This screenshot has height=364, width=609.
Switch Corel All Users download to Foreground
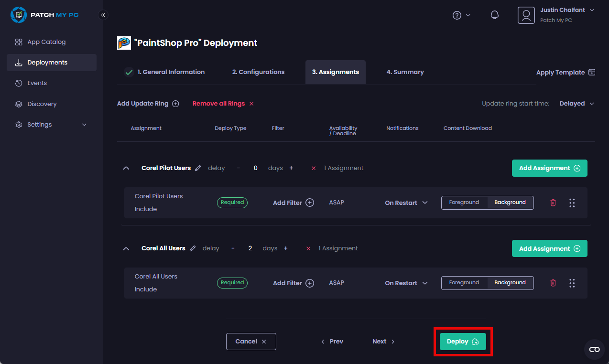click(464, 283)
